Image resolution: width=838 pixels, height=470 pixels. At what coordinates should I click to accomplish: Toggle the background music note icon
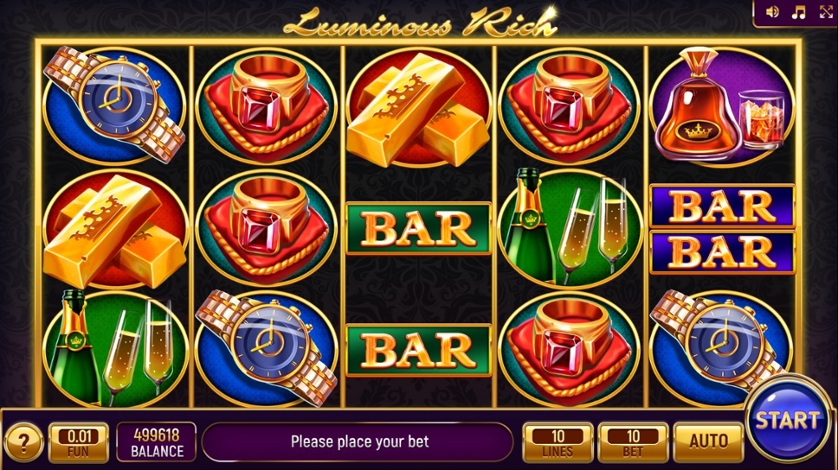(798, 12)
